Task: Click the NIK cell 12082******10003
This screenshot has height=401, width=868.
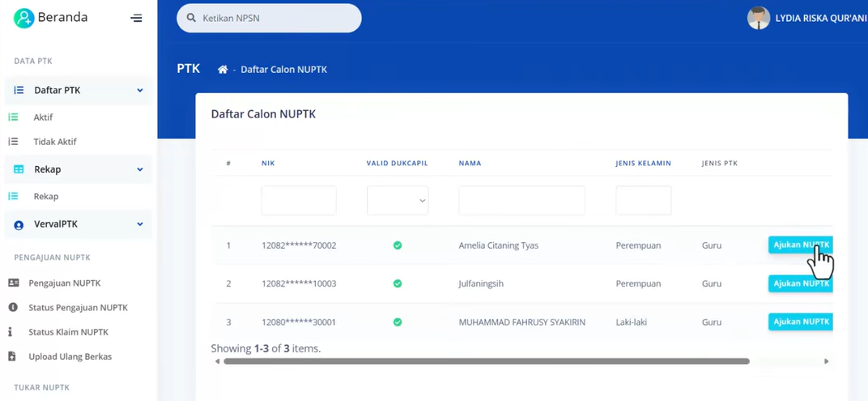Action: point(299,284)
